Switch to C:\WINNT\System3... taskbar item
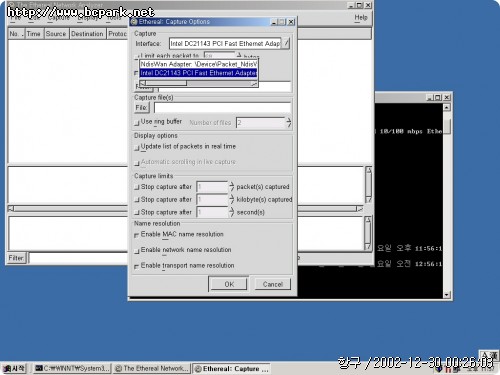Viewport: 500px width, 375px height. 72,368
